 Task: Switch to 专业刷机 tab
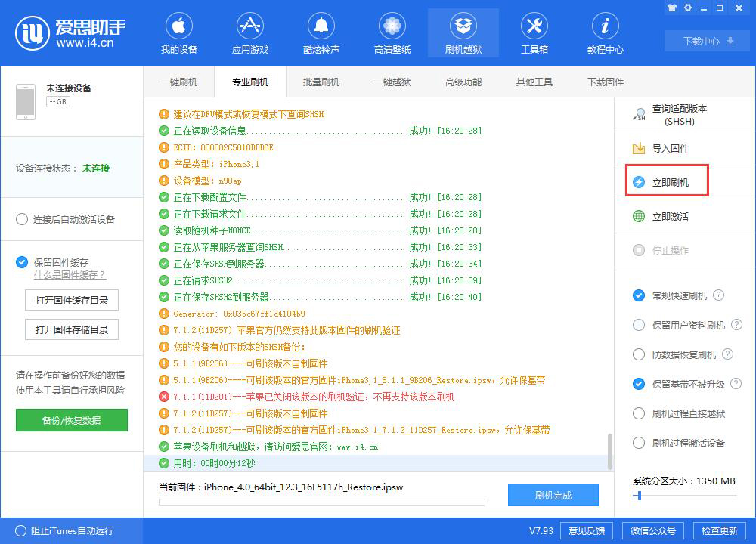pos(250,82)
